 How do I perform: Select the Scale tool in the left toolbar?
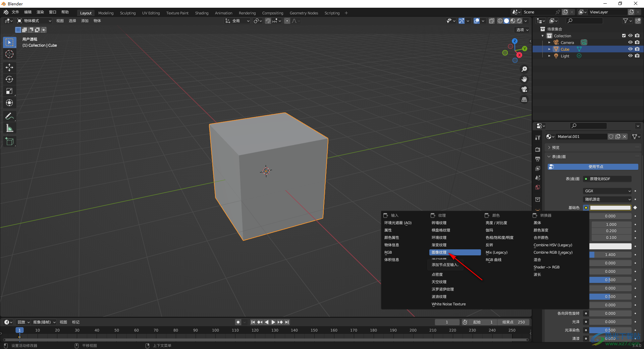click(x=9, y=91)
